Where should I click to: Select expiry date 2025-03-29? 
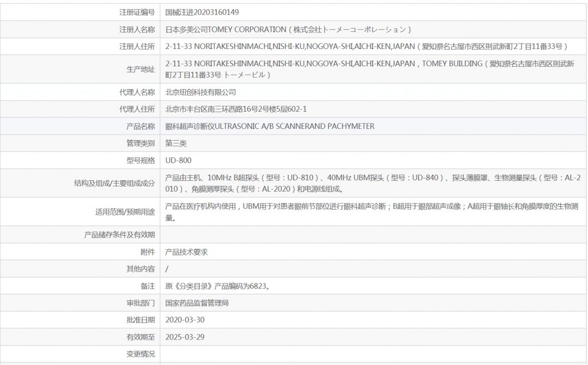coord(185,337)
